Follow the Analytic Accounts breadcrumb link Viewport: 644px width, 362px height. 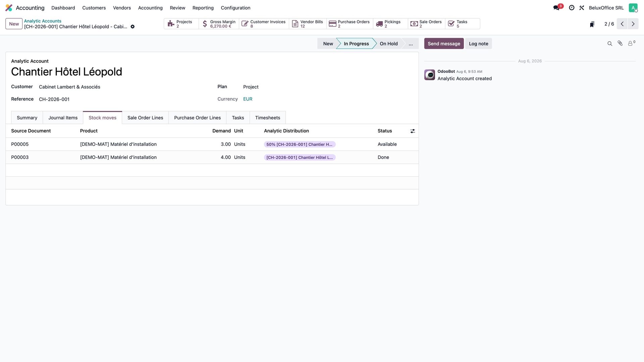(43, 21)
